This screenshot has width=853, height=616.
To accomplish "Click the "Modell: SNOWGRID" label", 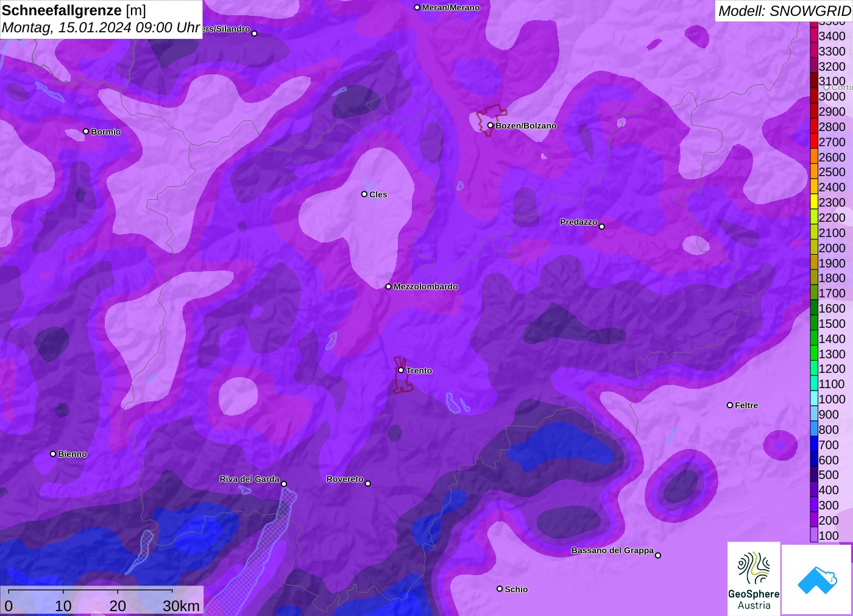I will coord(784,11).
